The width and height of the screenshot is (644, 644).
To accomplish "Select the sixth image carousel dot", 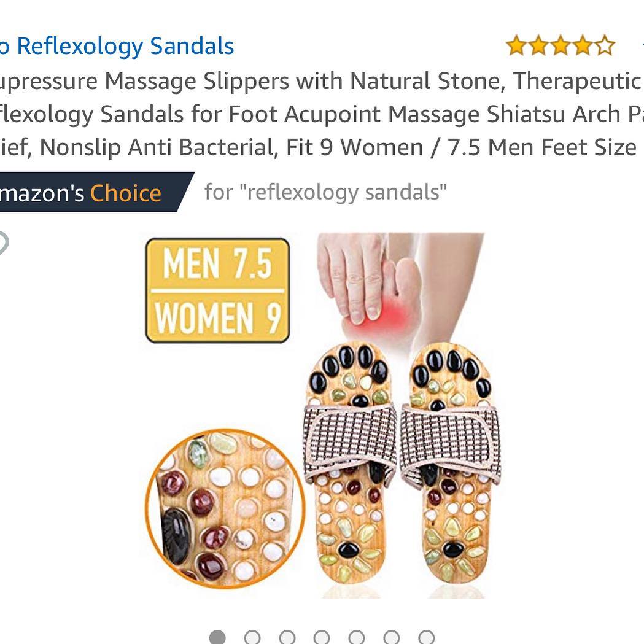I will point(392,637).
